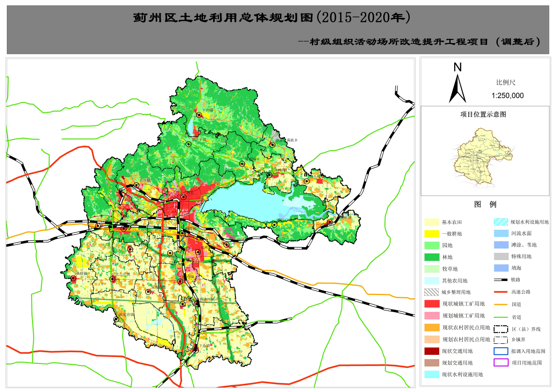555x392 pixels.
Task: Click the main map title text
Action: 272,18
